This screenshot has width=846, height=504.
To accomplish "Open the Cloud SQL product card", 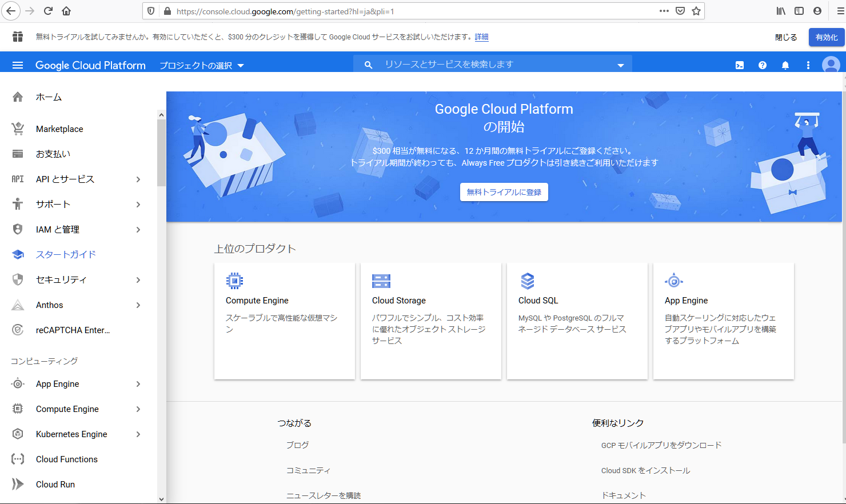I will tap(577, 321).
